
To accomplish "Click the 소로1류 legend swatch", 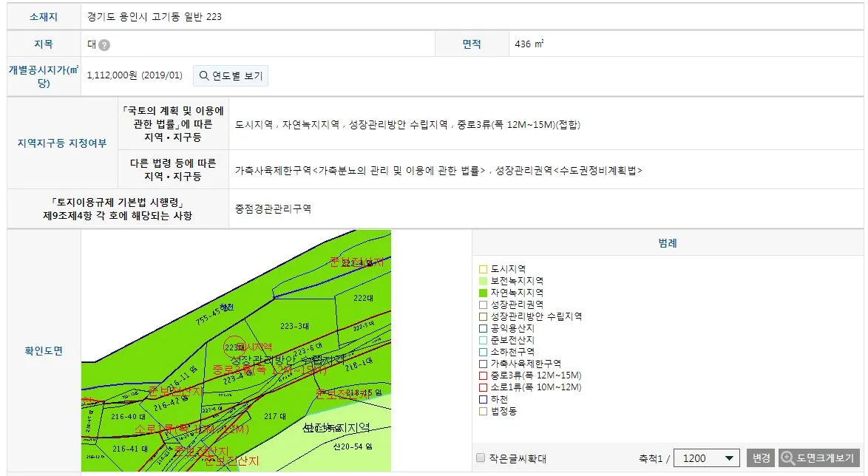I will tap(482, 387).
